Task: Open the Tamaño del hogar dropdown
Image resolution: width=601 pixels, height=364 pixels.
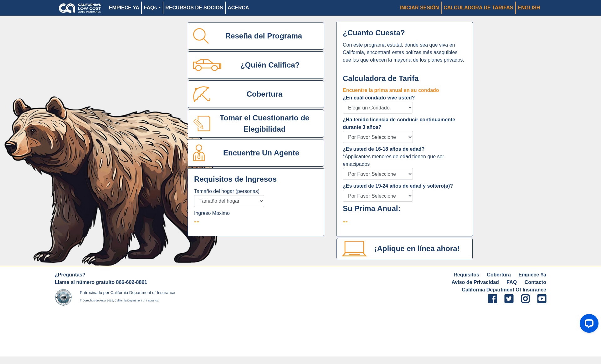Action: pos(229,201)
